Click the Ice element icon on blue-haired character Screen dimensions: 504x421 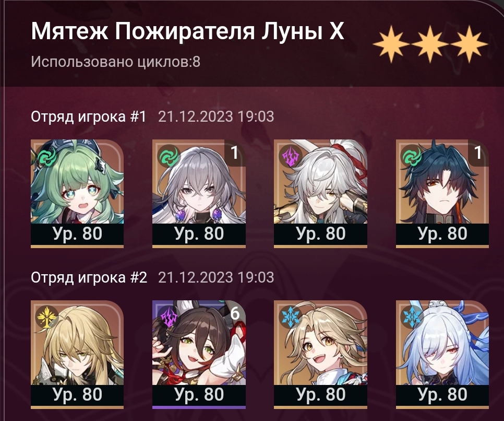coord(412,317)
